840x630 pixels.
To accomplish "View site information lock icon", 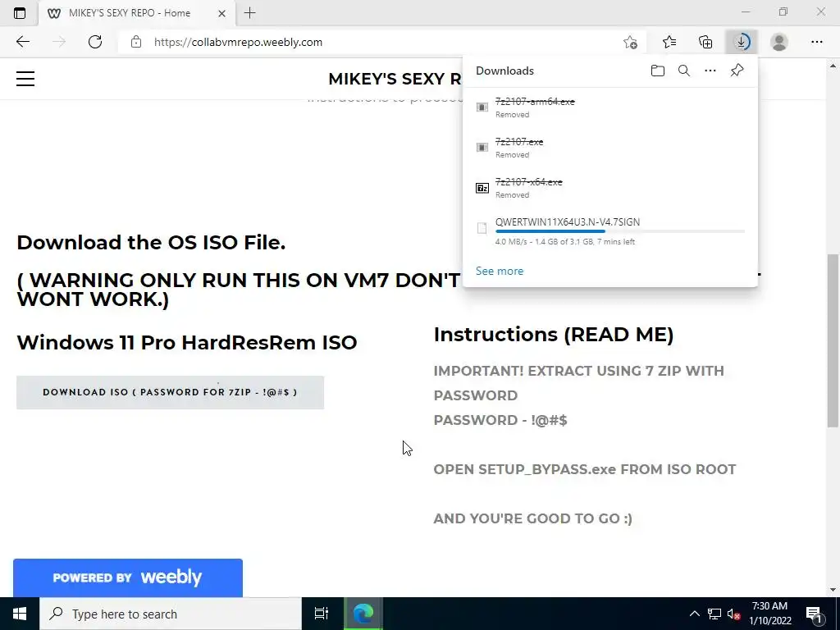I will (136, 42).
